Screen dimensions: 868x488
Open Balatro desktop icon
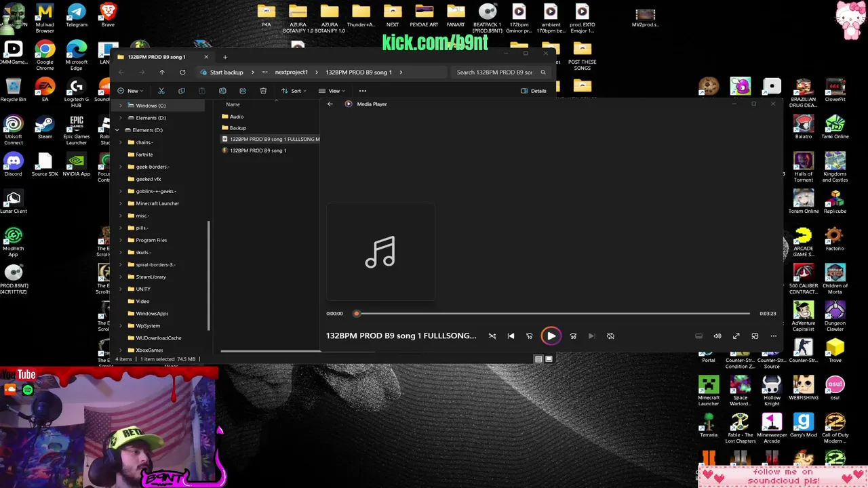[x=804, y=127]
